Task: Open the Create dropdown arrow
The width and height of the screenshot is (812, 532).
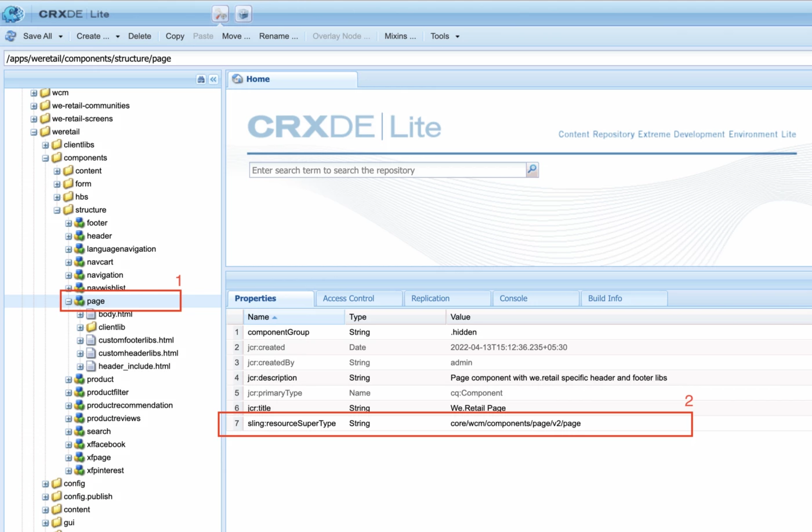Action: 118,37
